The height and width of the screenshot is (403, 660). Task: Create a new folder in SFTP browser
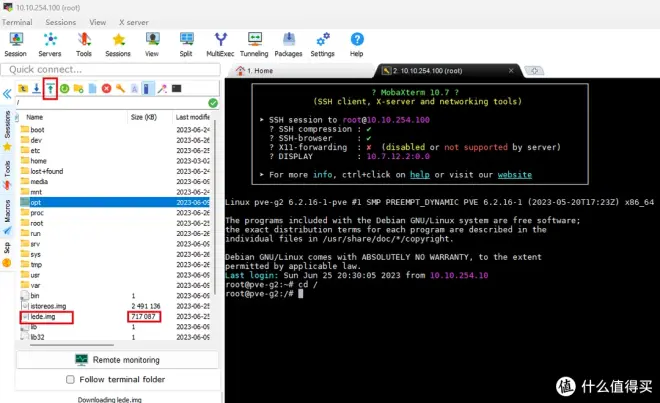[x=78, y=88]
